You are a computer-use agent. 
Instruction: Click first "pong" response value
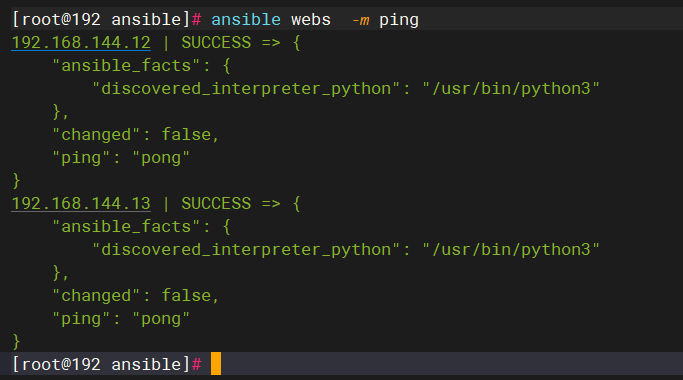pos(161,158)
